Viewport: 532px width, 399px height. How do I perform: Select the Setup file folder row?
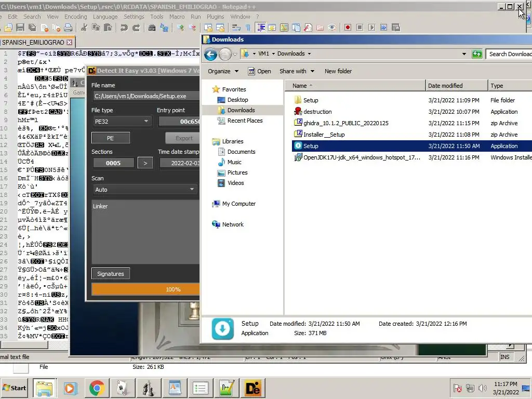(412, 100)
